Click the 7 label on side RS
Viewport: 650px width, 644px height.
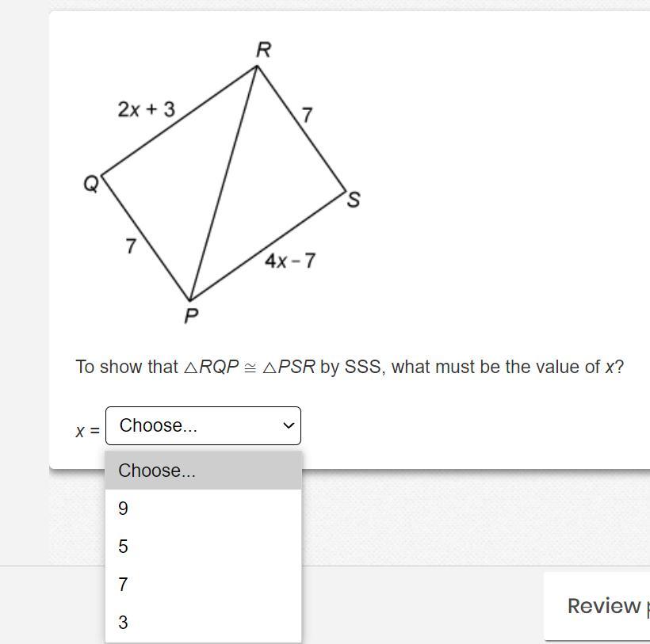pyautogui.click(x=307, y=115)
